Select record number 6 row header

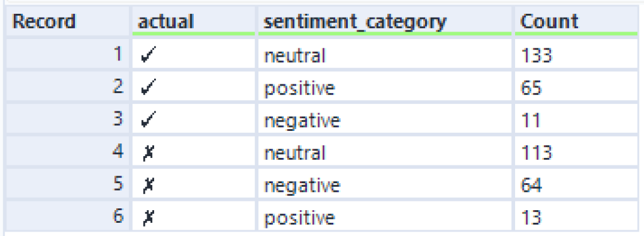(x=68, y=216)
